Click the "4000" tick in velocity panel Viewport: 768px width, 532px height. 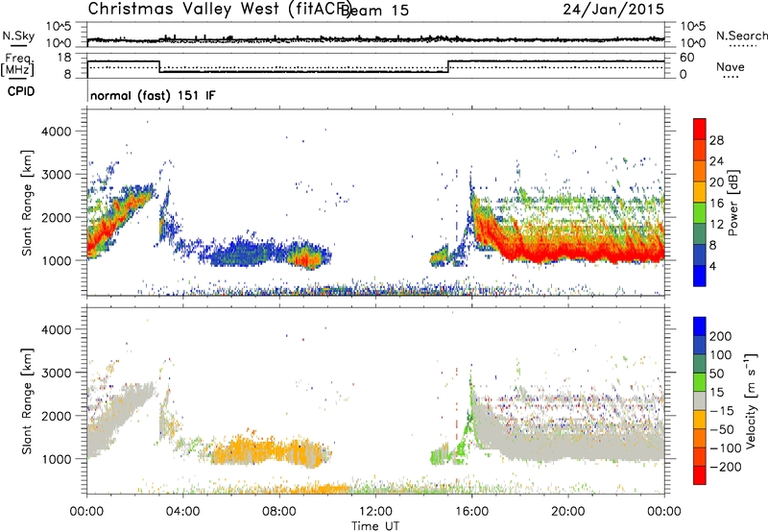(x=56, y=329)
